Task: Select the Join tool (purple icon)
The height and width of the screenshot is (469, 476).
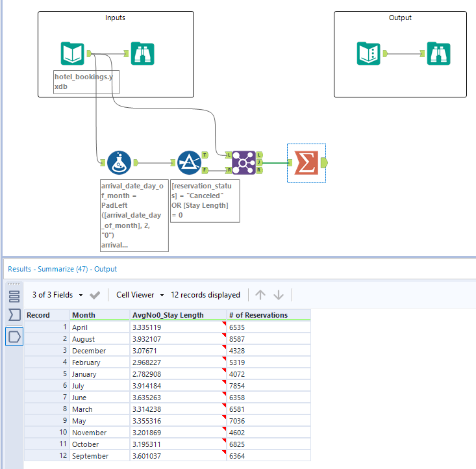Action: tap(244, 163)
